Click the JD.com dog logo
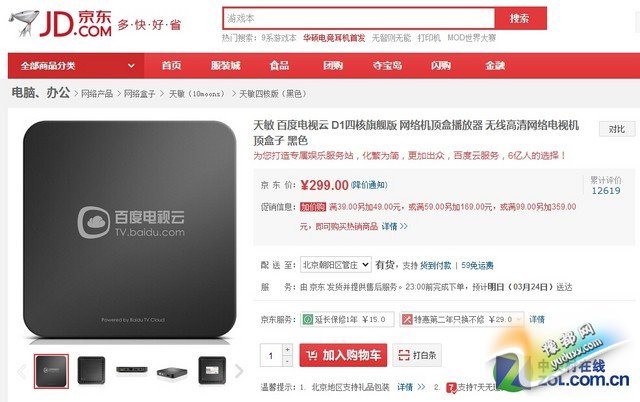 tap(24, 22)
